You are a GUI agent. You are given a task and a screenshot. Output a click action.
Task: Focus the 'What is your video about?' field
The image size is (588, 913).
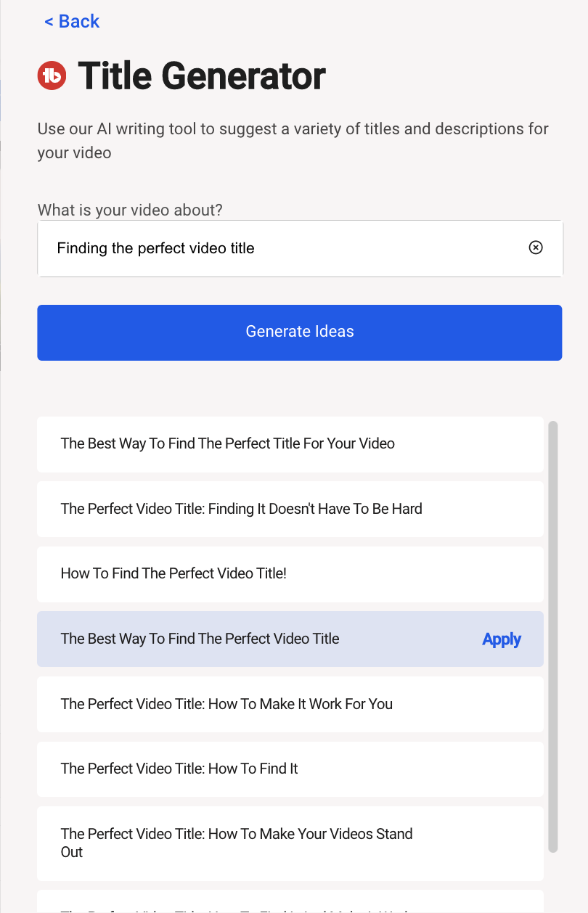click(x=300, y=248)
